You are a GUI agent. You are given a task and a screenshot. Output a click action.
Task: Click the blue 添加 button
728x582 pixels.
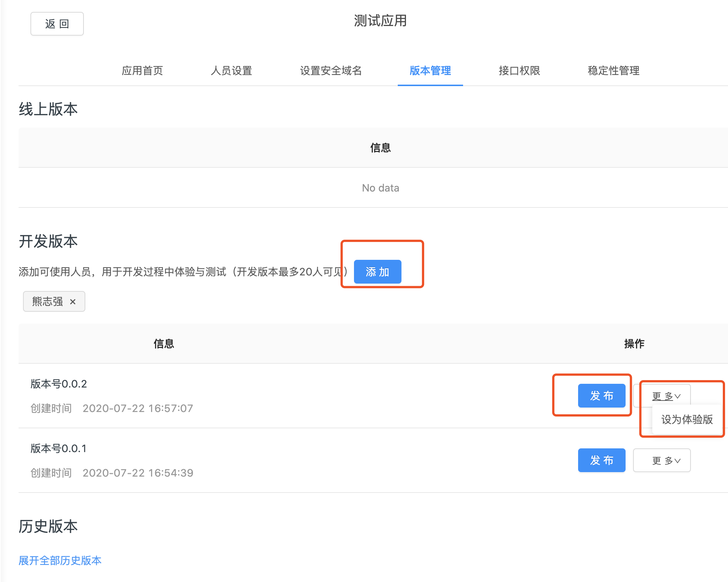pyautogui.click(x=377, y=272)
